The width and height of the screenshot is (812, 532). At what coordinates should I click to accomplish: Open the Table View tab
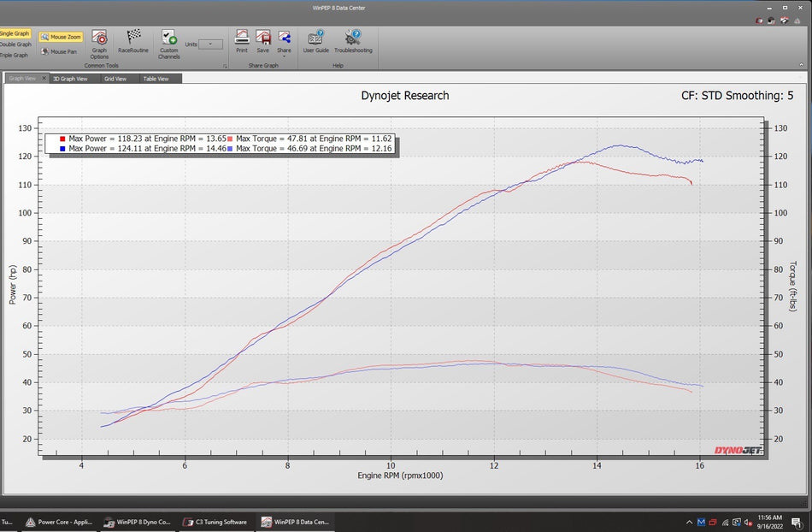(x=156, y=79)
